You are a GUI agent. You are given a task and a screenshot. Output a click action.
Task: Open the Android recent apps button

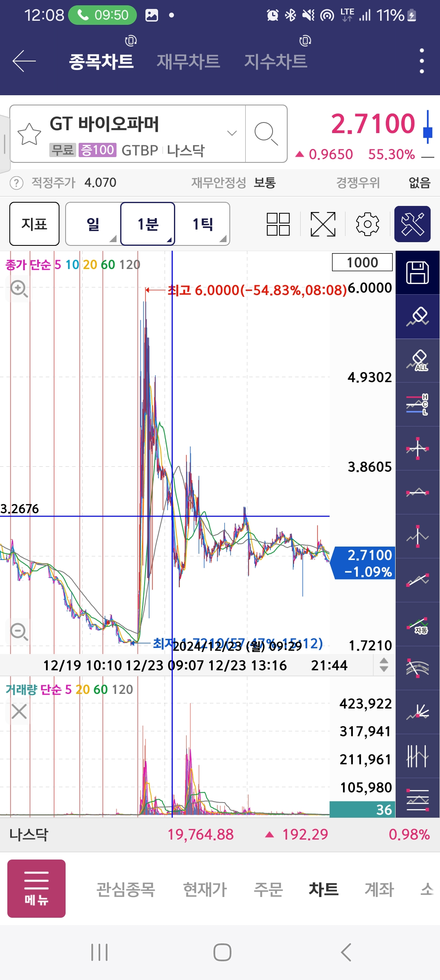coord(99,952)
